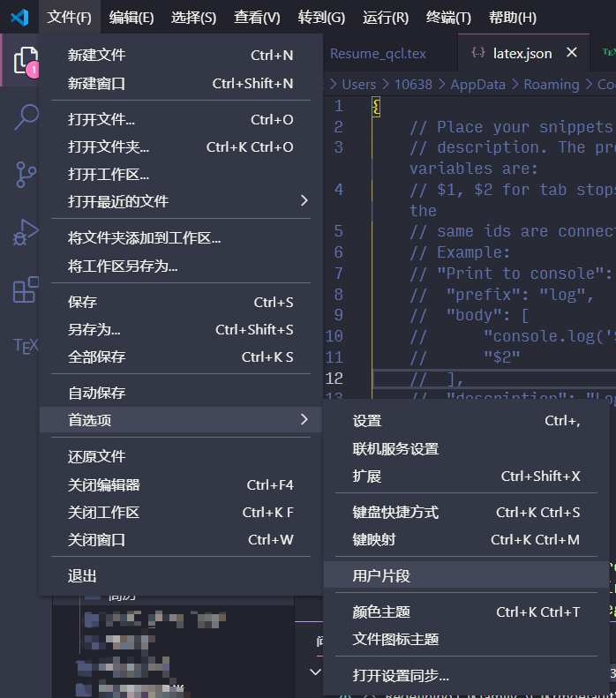
Task: Expand 打开最近的文件 submenu arrow
Action: [x=304, y=201]
